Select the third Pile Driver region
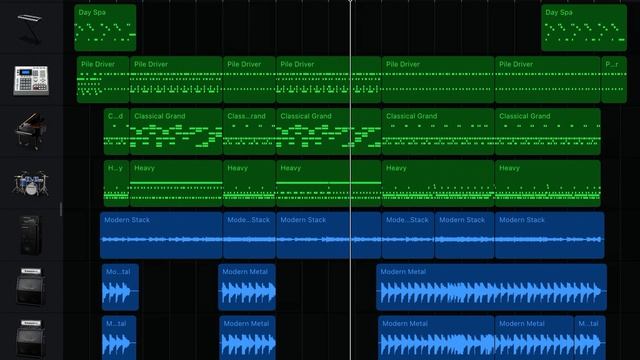 pos(249,80)
